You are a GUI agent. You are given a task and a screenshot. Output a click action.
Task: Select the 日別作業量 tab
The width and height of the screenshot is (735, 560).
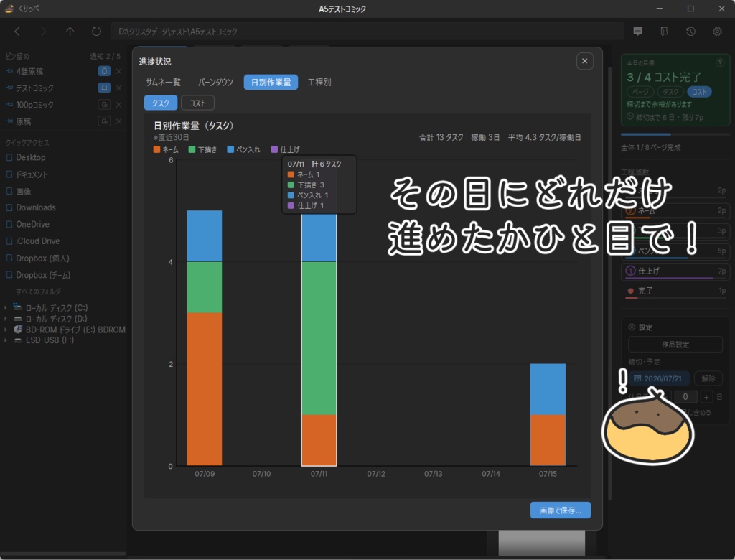click(271, 82)
